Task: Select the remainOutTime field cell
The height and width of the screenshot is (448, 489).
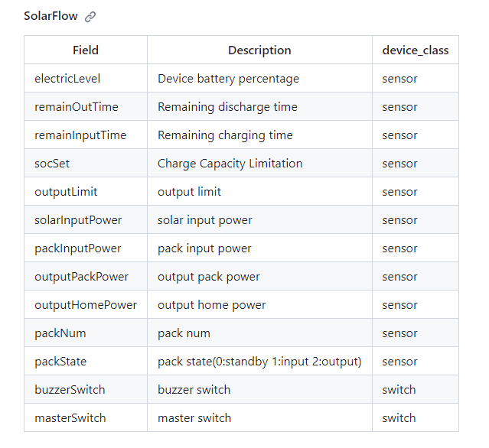Action: (x=77, y=107)
